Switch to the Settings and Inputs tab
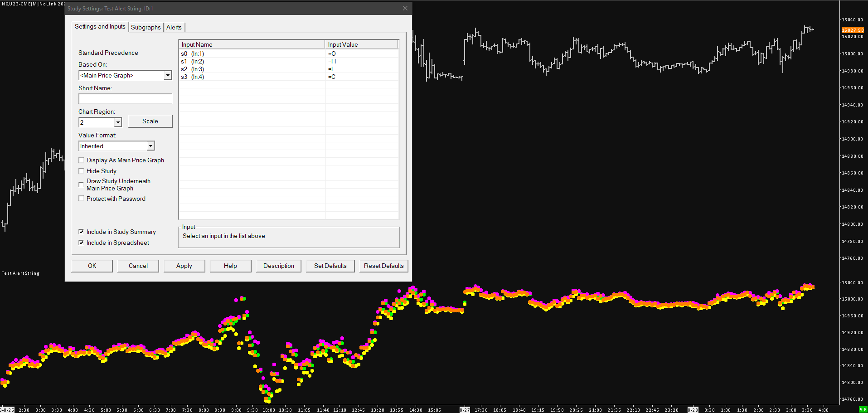 100,27
